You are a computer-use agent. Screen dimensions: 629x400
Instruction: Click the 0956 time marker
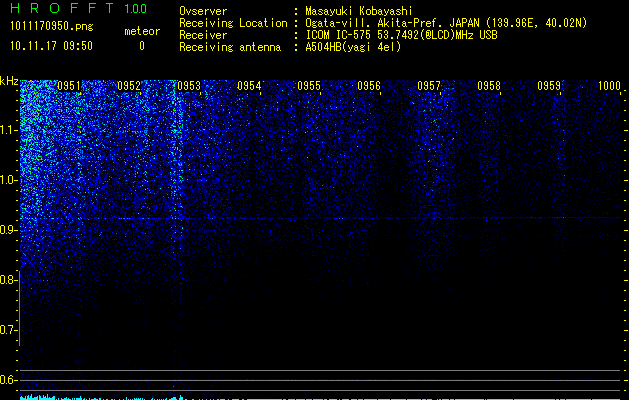click(x=369, y=86)
